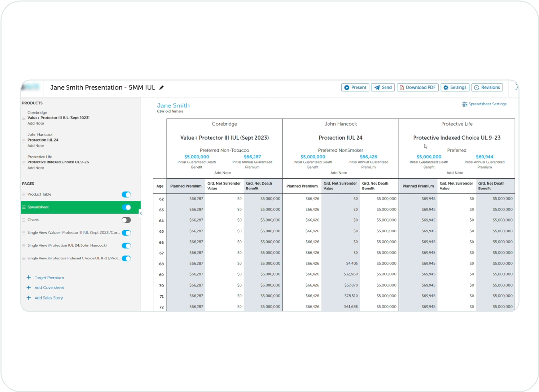
Task: Click the blurred logo in header
Action: pos(30,87)
